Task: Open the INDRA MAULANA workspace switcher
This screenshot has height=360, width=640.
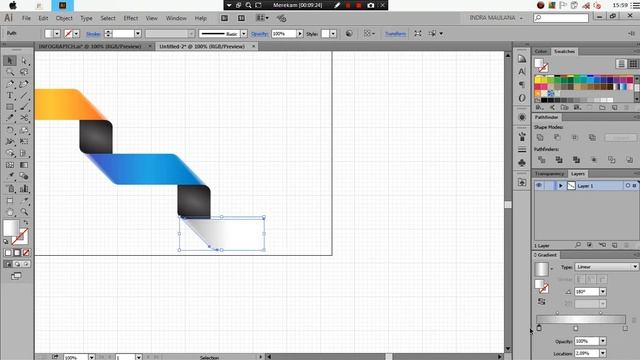Action: tap(496, 18)
